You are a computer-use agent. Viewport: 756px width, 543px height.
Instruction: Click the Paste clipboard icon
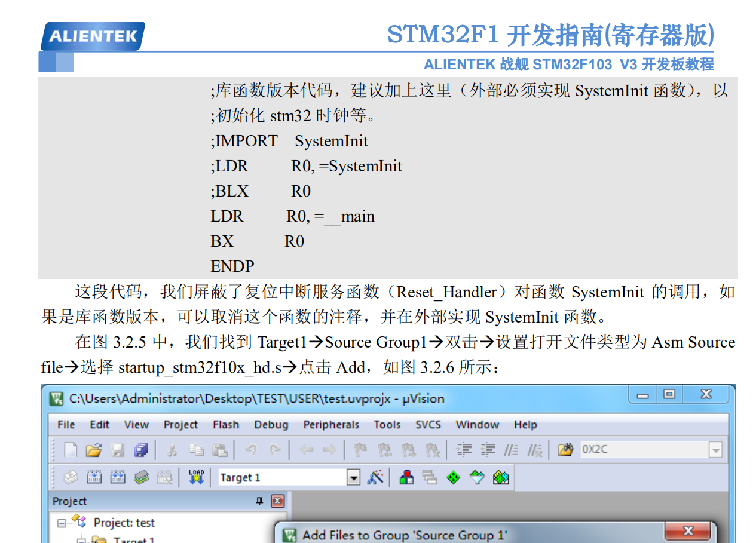pos(219,450)
